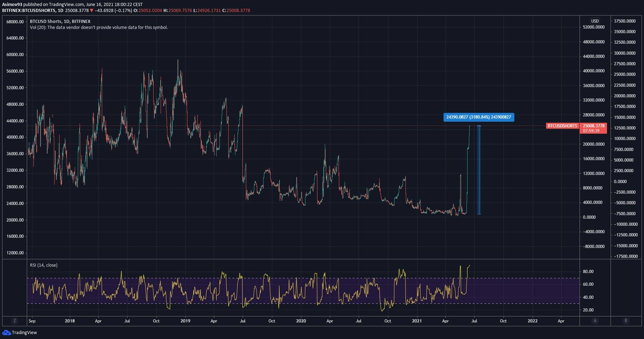Image resolution: width=644 pixels, height=339 pixels.
Task: Click the 2019 label on the time axis
Action: (x=185, y=321)
